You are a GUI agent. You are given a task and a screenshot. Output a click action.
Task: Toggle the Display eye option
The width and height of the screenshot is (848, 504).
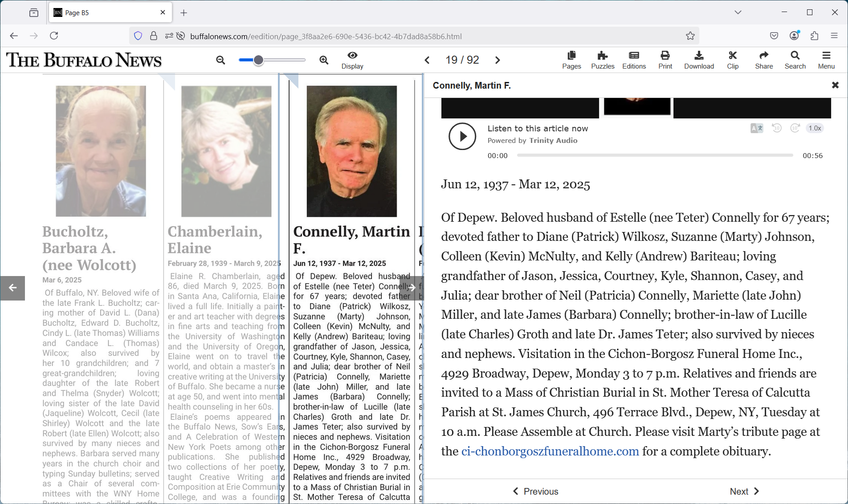pos(352,60)
